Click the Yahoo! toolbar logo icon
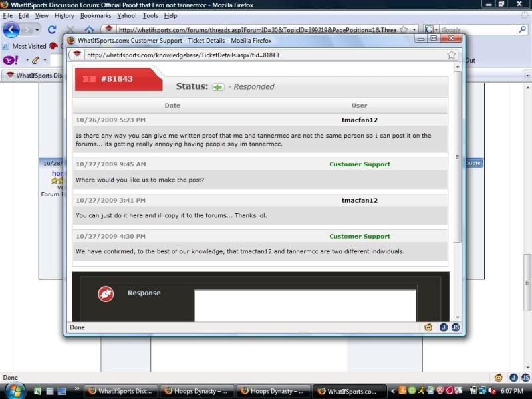This screenshot has width=532, height=399. (10, 60)
